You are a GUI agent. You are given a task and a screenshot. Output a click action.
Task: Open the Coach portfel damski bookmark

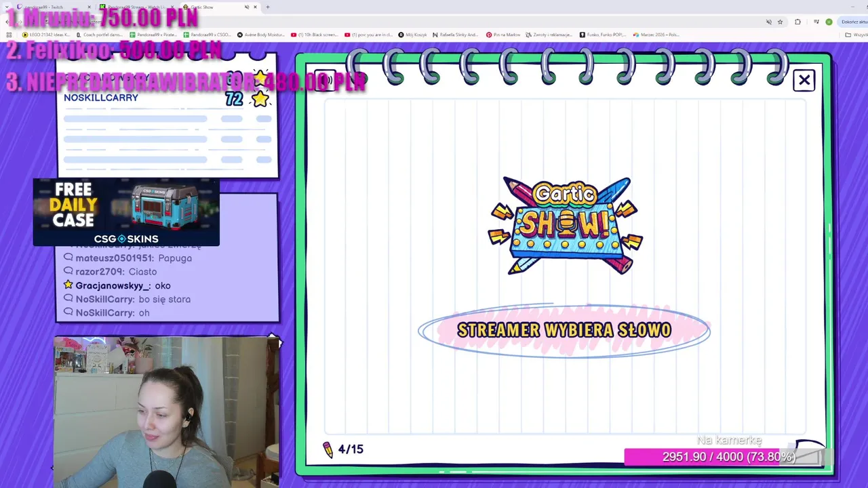[x=100, y=35]
